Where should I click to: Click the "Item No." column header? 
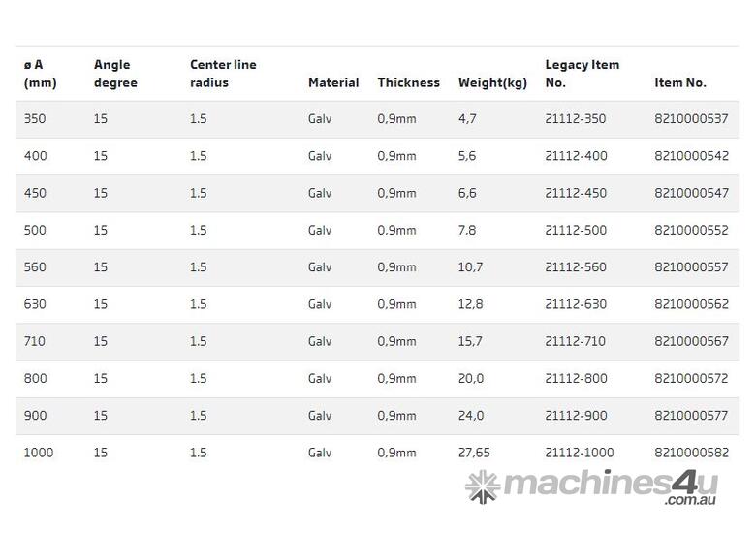click(680, 83)
